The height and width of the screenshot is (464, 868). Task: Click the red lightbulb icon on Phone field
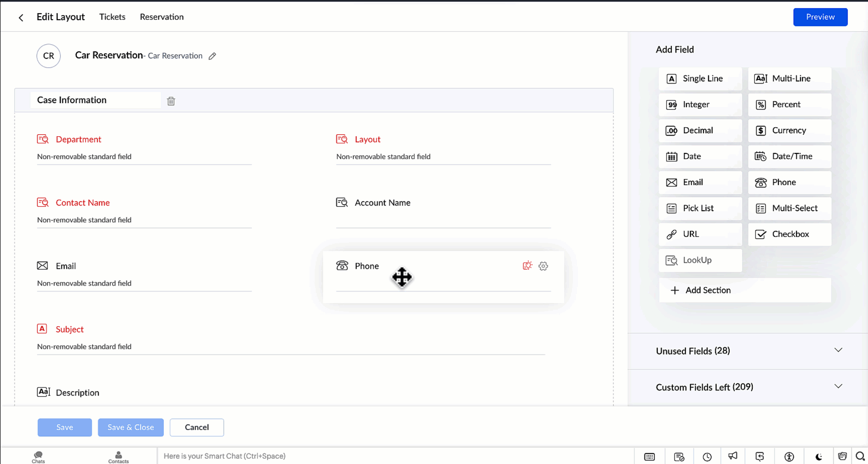click(527, 265)
